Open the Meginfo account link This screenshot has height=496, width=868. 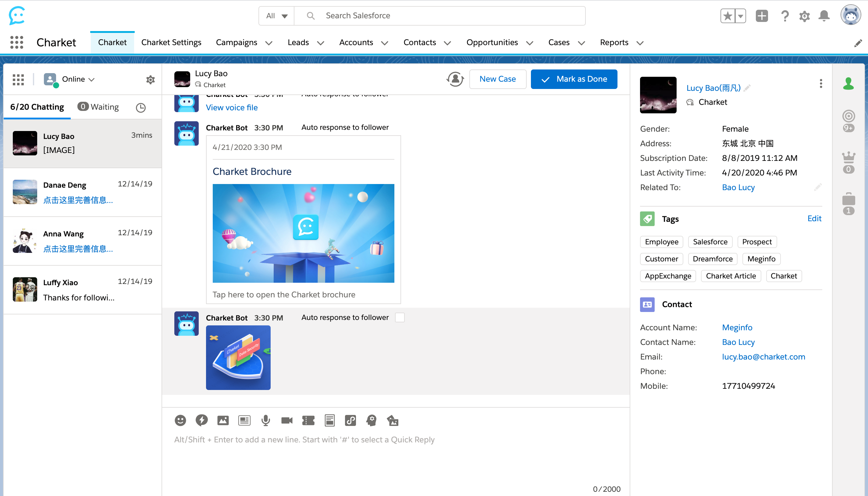(737, 328)
